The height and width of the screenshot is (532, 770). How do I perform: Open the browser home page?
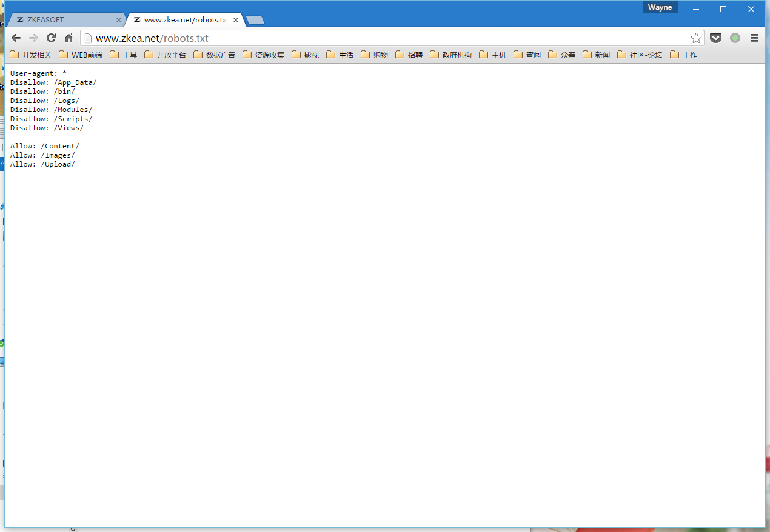69,38
